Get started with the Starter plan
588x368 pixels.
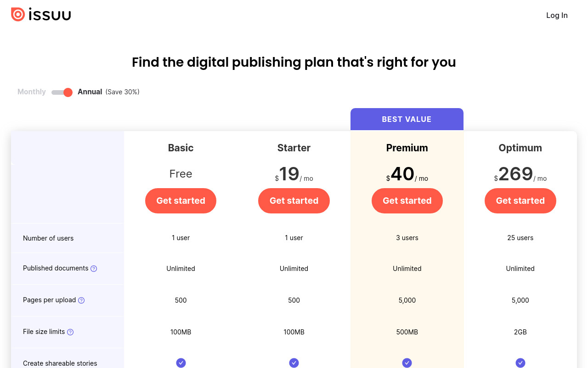coord(294,201)
